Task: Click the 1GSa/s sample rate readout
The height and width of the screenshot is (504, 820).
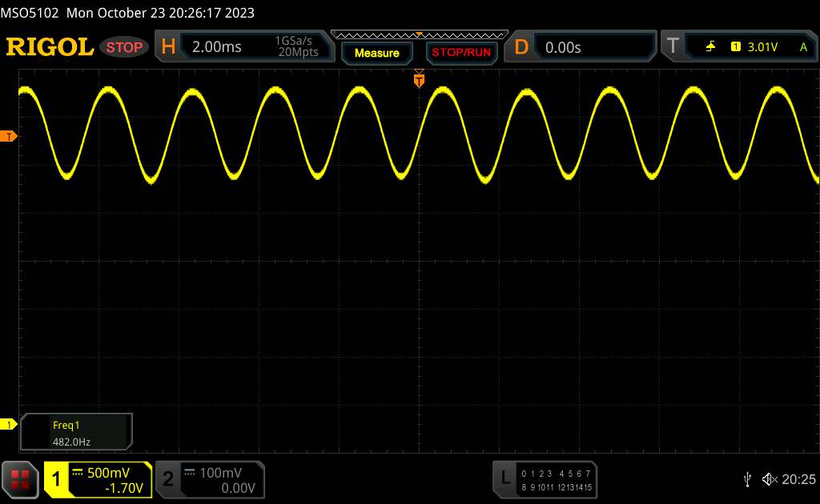Action: point(294,41)
